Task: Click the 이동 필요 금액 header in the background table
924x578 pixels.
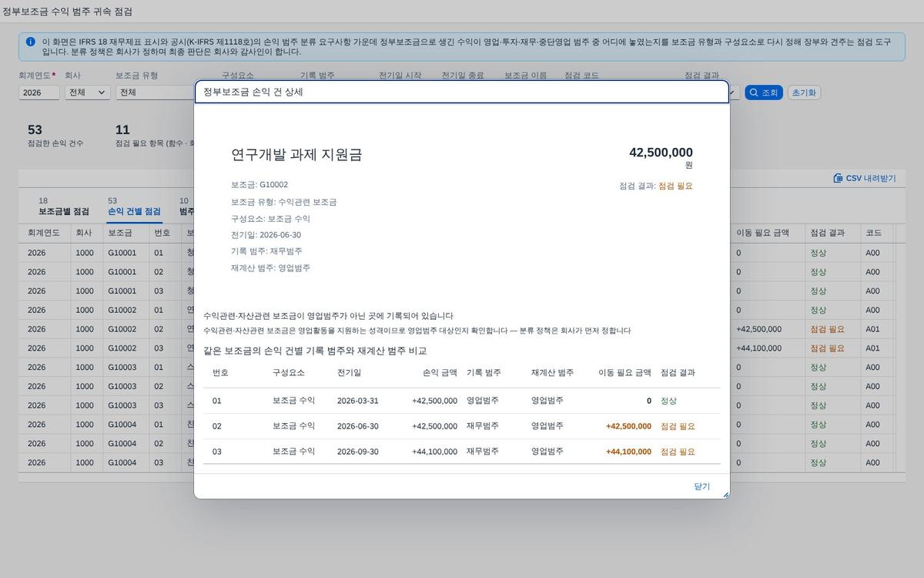Action: click(762, 233)
